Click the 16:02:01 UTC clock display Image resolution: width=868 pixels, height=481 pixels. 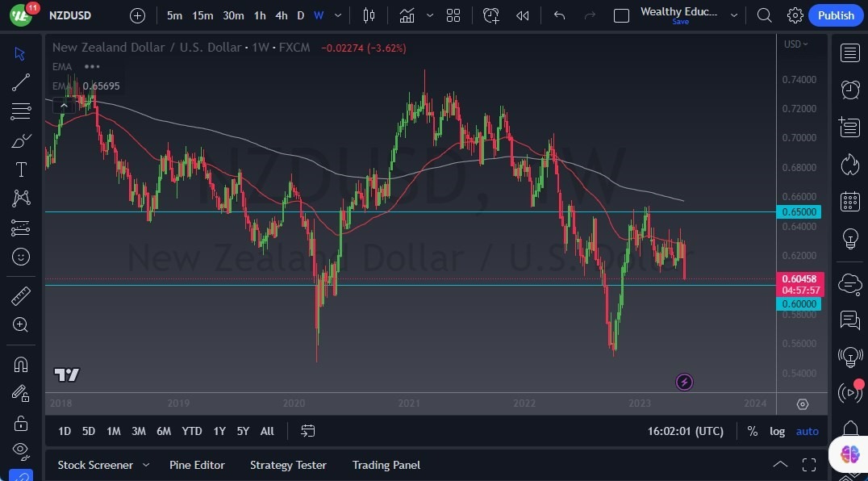click(685, 431)
